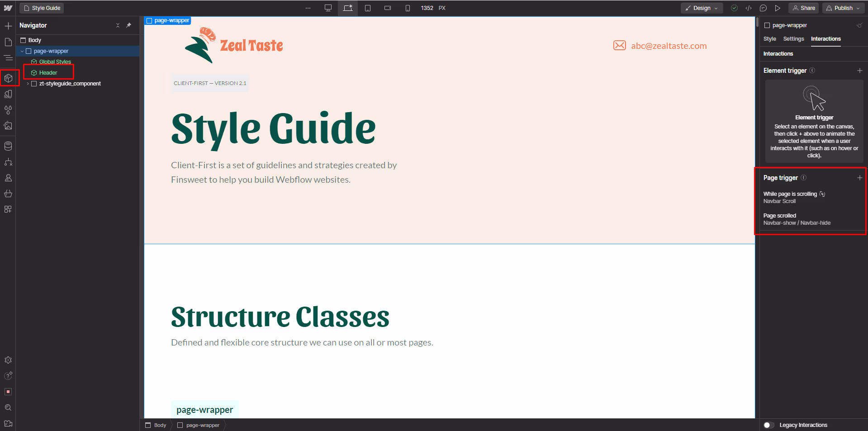Collapse the page-wrapper tree node
Screen dimensions: 868x431
22,51
